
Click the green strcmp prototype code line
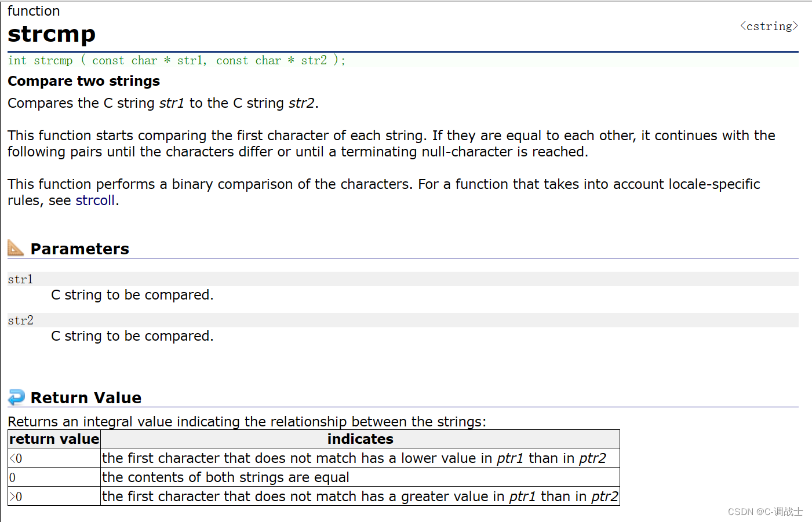[x=177, y=60]
